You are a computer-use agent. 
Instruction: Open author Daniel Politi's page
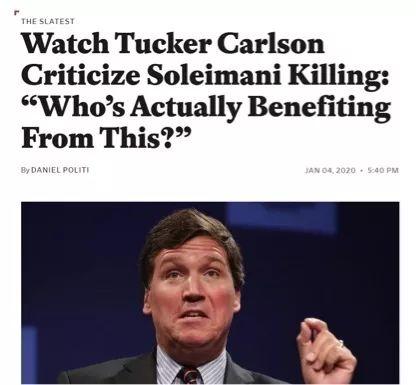[60, 170]
